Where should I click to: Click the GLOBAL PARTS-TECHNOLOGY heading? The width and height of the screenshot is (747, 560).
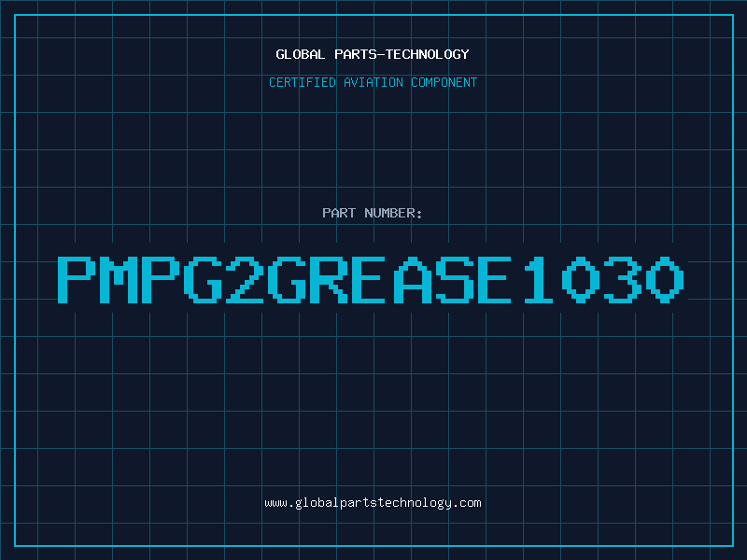click(373, 54)
